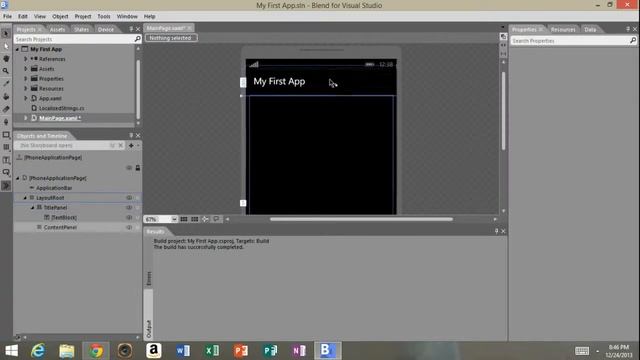Choose the Eyedropper tool

(6, 84)
